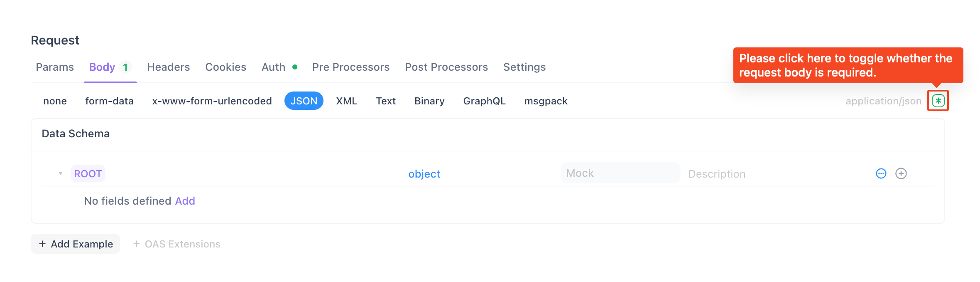Choose x-www-form-urlencoded body type
980x282 pixels.
(x=212, y=101)
